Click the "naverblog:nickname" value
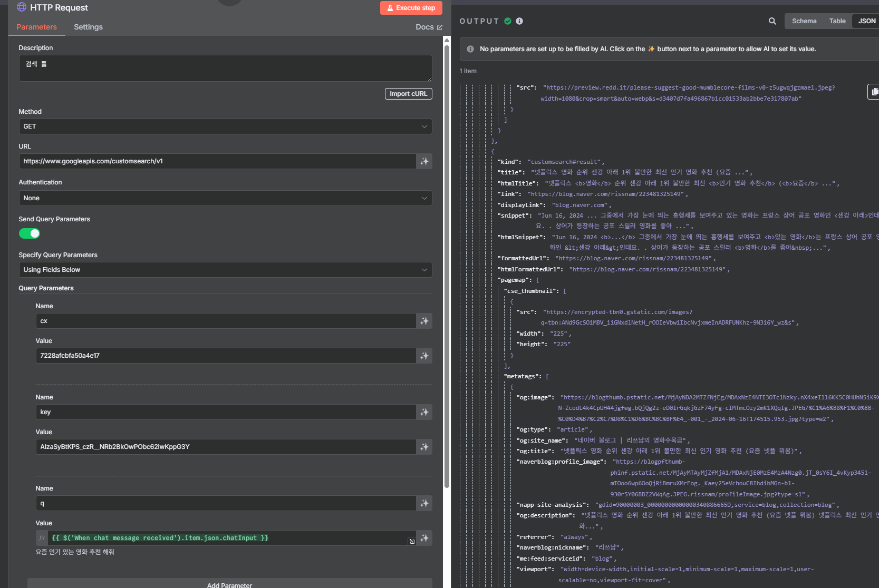The image size is (879, 588). [607, 547]
